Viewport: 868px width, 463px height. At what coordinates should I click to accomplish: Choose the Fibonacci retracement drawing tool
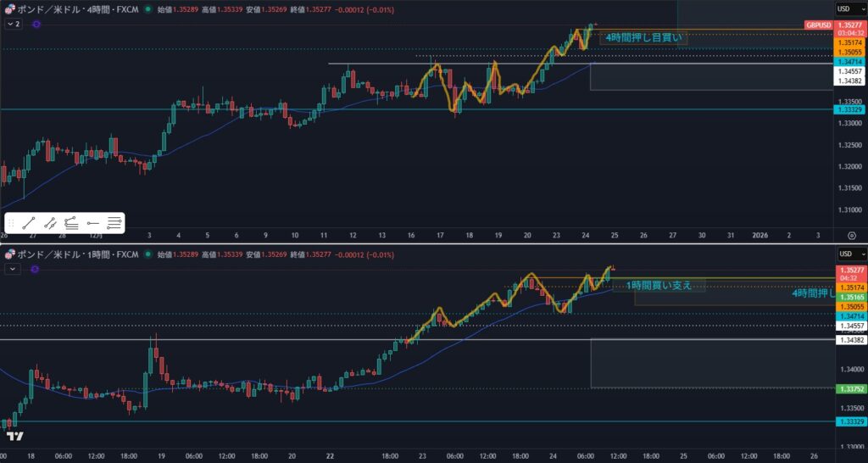71,223
